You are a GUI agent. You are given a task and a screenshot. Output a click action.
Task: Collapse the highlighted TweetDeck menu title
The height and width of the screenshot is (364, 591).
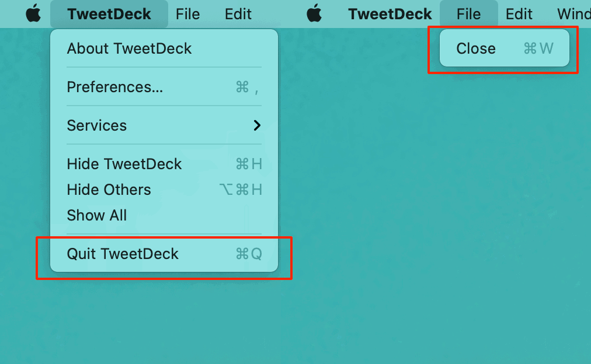tap(109, 14)
